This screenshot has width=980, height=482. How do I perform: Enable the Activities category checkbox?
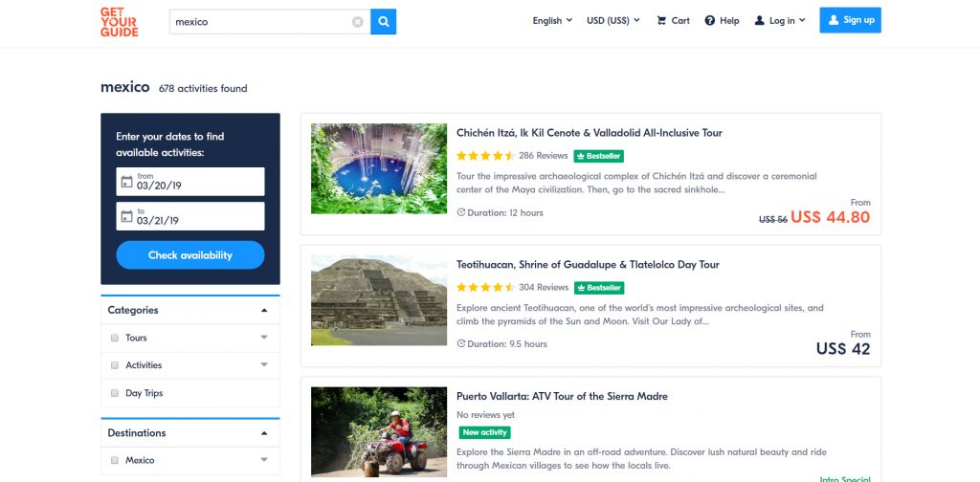115,365
